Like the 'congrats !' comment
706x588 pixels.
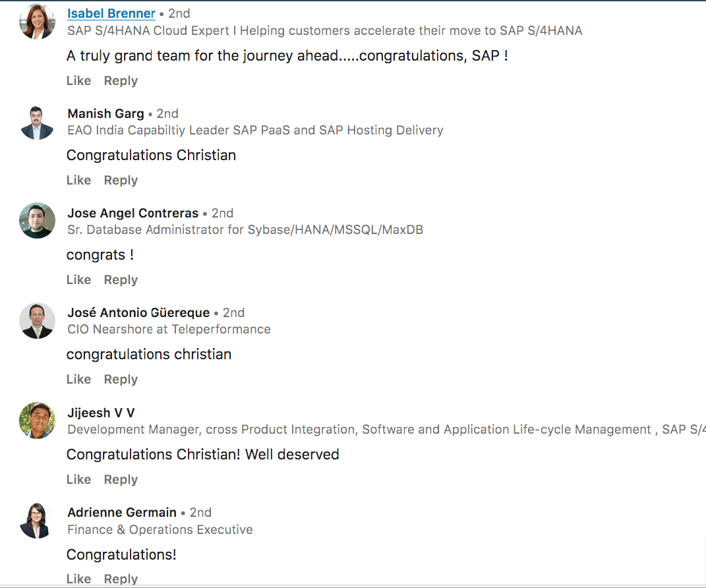(79, 279)
